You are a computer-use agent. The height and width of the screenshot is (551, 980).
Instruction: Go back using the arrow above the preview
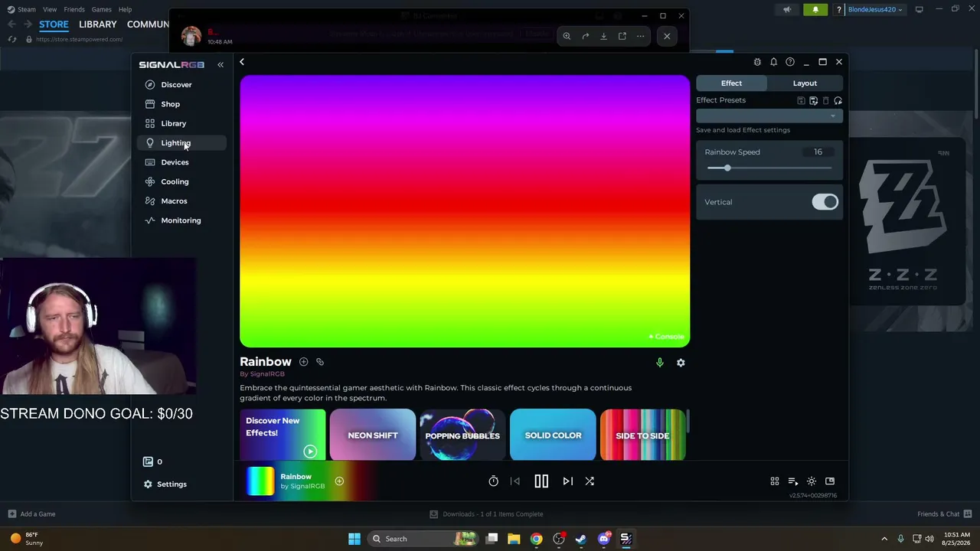(242, 62)
